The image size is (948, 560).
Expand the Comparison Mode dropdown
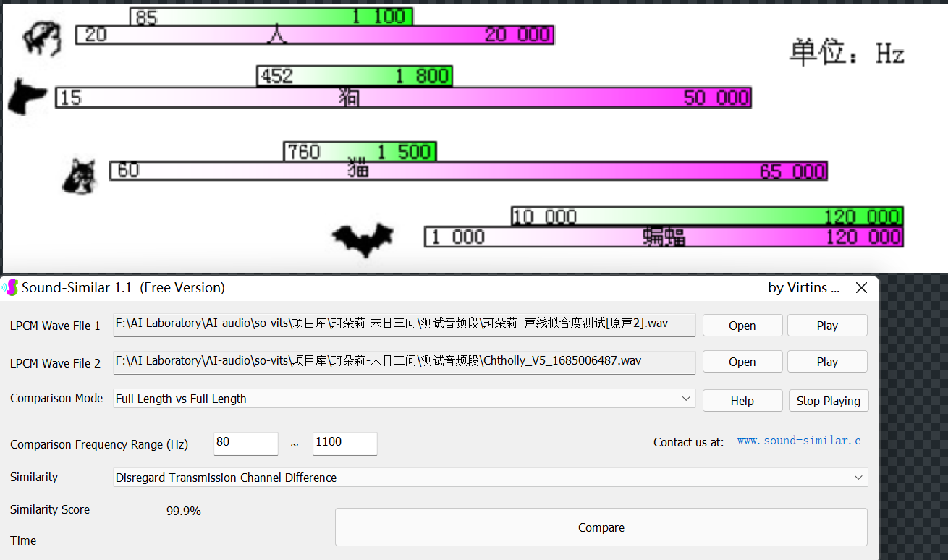click(685, 399)
